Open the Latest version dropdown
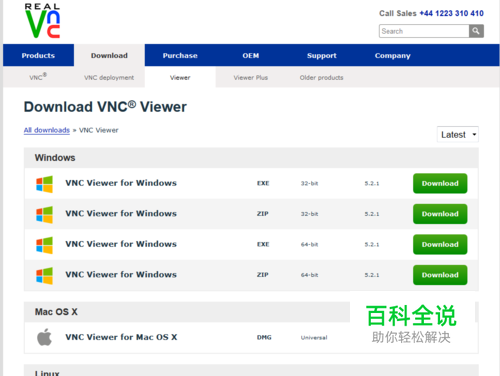This screenshot has height=376, width=500. (458, 134)
